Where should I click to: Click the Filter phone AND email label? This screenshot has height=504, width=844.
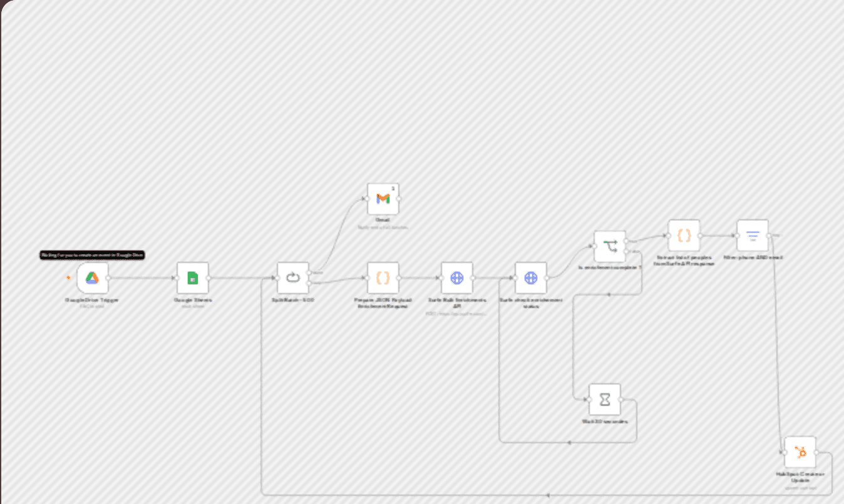[x=753, y=257]
